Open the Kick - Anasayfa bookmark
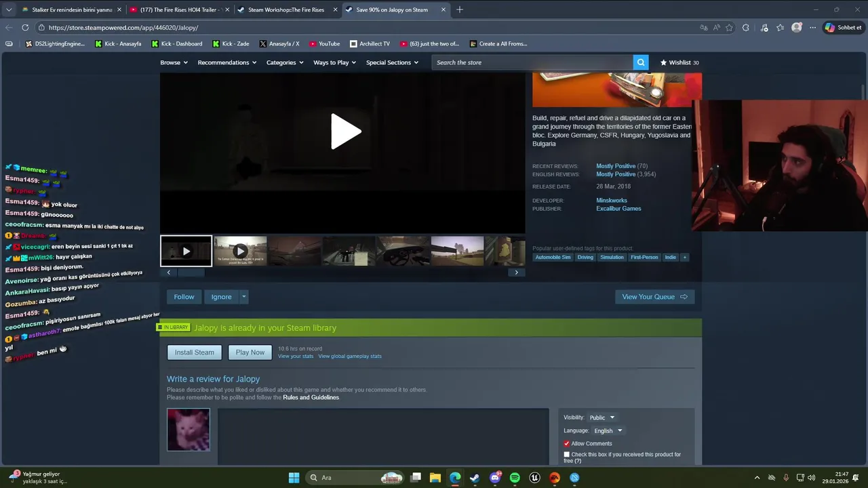The image size is (868, 488). [x=118, y=43]
